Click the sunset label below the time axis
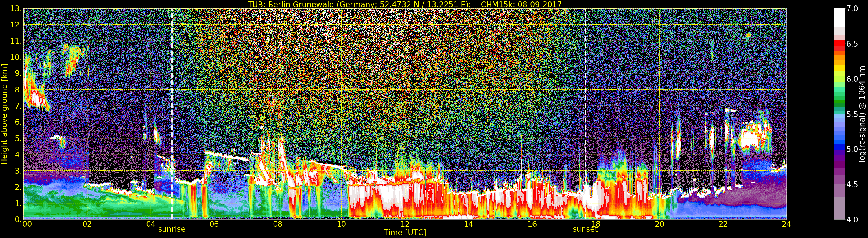The height and width of the screenshot is (238, 868). 585,229
